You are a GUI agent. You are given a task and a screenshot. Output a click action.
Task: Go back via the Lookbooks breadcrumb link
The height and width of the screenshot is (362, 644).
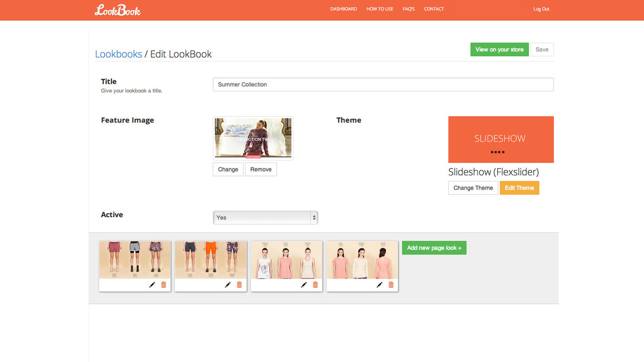click(x=118, y=54)
